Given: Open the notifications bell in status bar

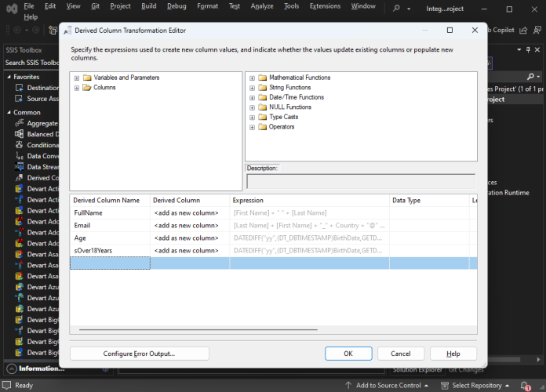Looking at the screenshot, I should tap(525, 386).
